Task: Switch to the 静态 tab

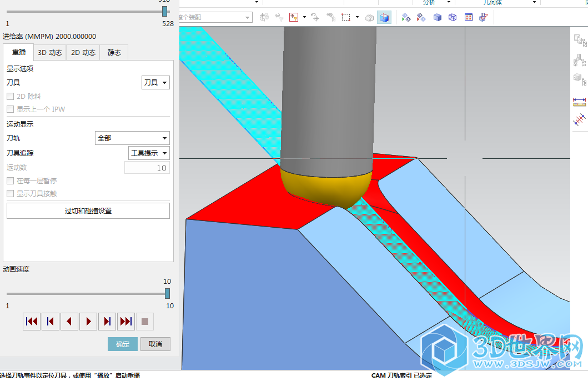Action: pos(114,53)
